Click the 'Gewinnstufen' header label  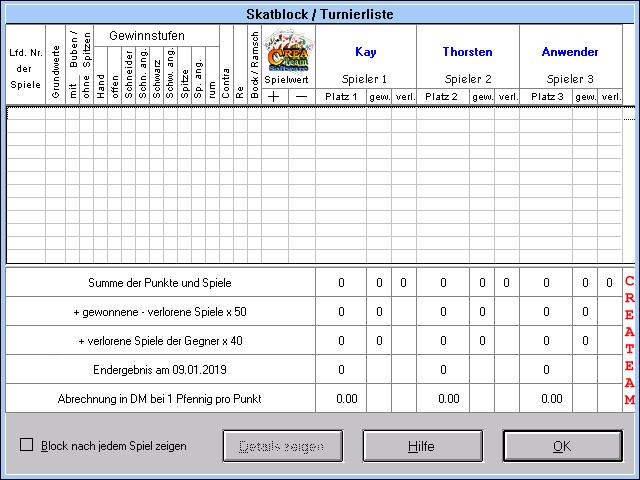click(147, 36)
